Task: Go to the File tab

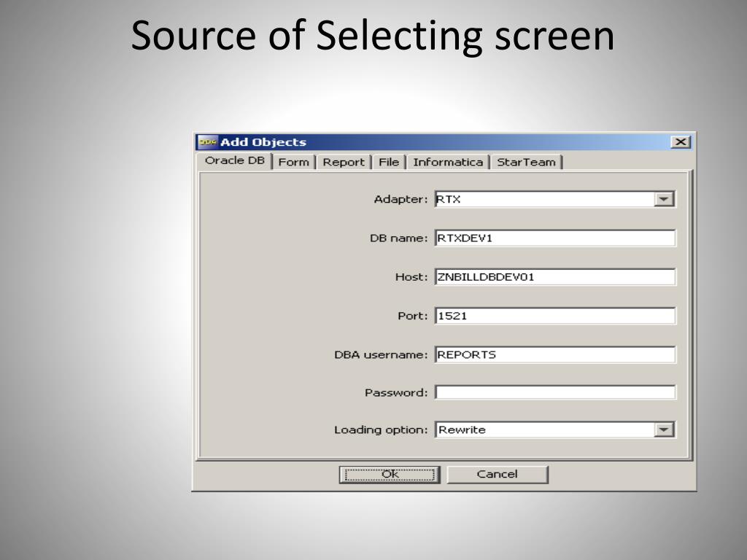Action: coord(389,162)
